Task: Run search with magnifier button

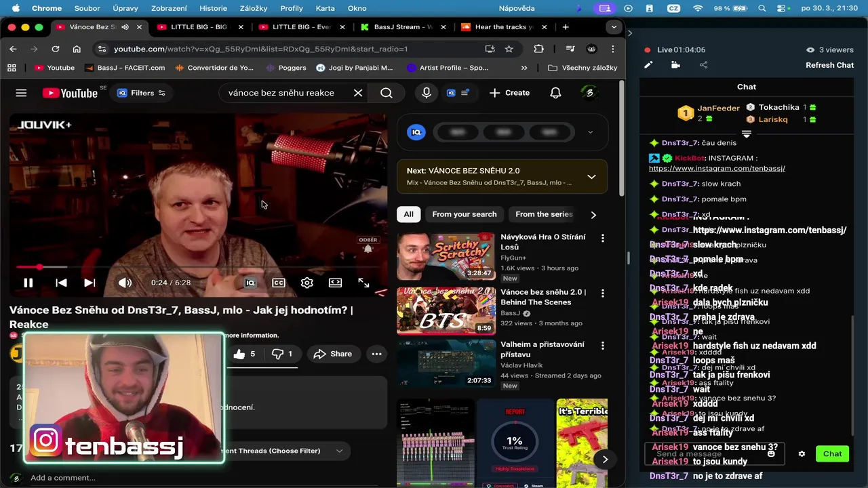Action: click(x=387, y=93)
